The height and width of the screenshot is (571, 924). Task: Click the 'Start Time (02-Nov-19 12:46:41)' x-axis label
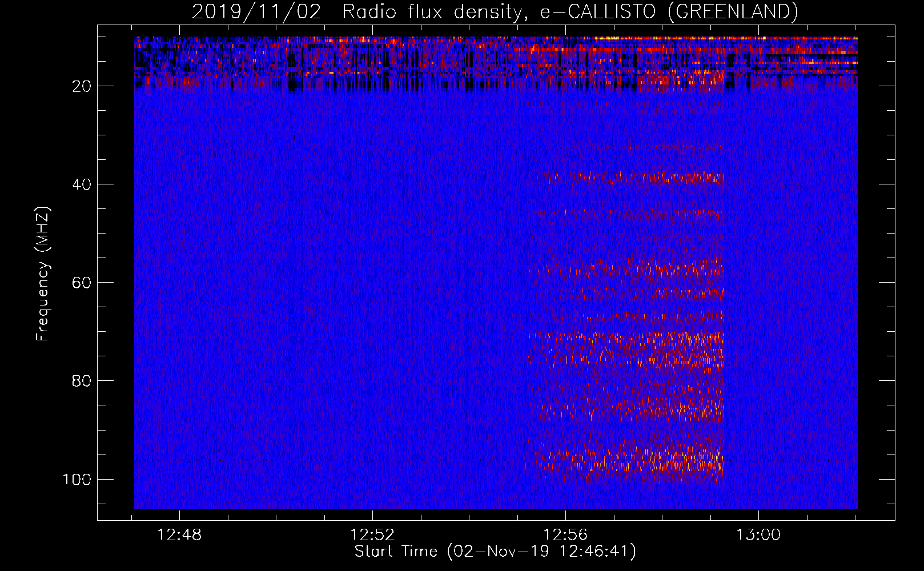click(x=495, y=552)
